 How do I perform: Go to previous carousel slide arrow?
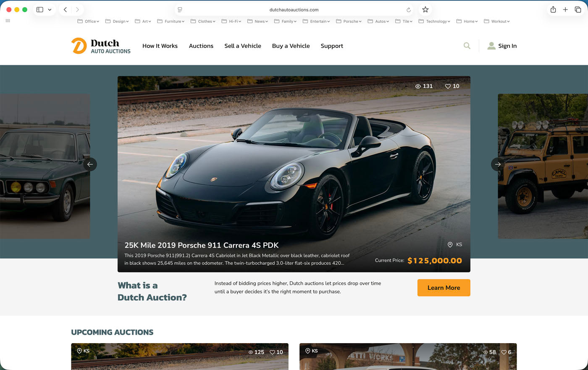tap(90, 164)
